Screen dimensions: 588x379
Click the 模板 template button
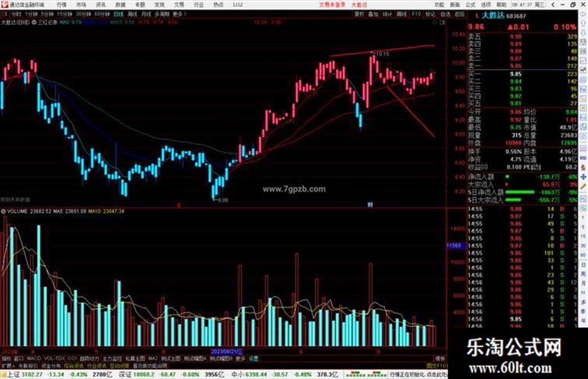(441, 358)
